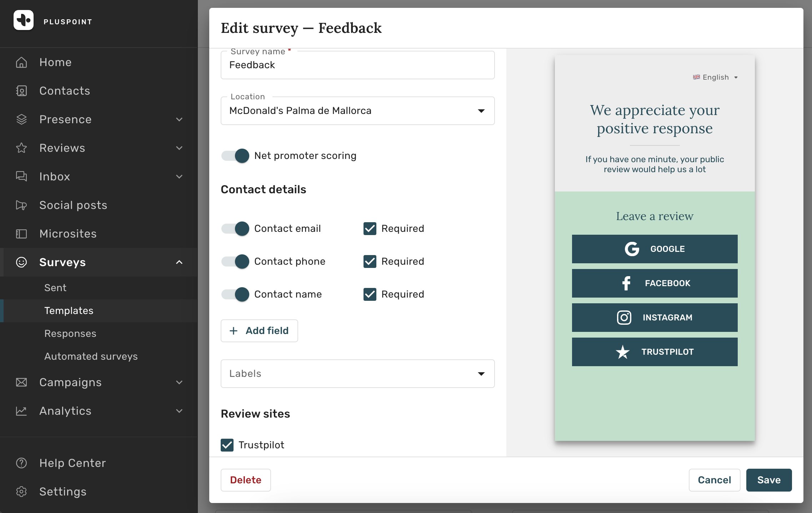
Task: Toggle the Contact name switch
Action: [x=235, y=294]
